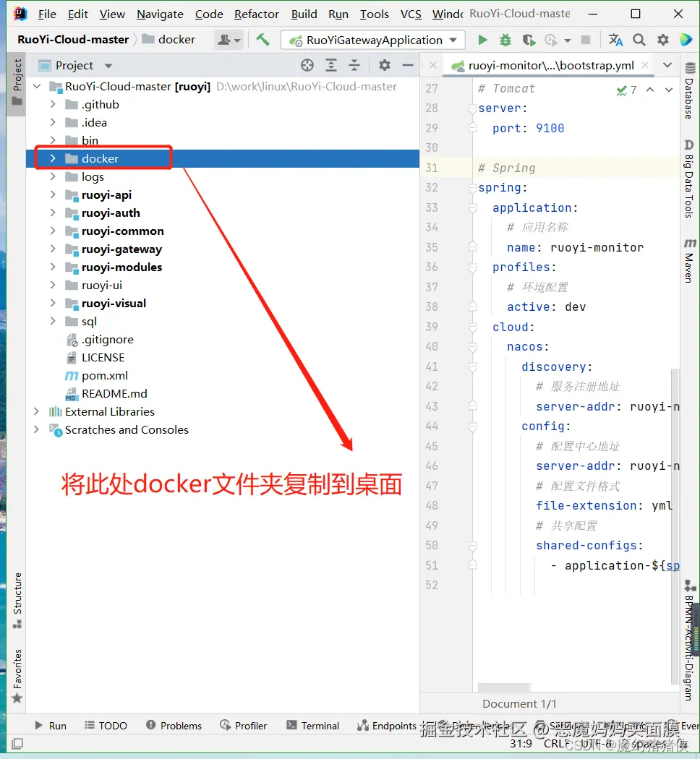
Task: Open the VCS menu
Action: [411, 14]
